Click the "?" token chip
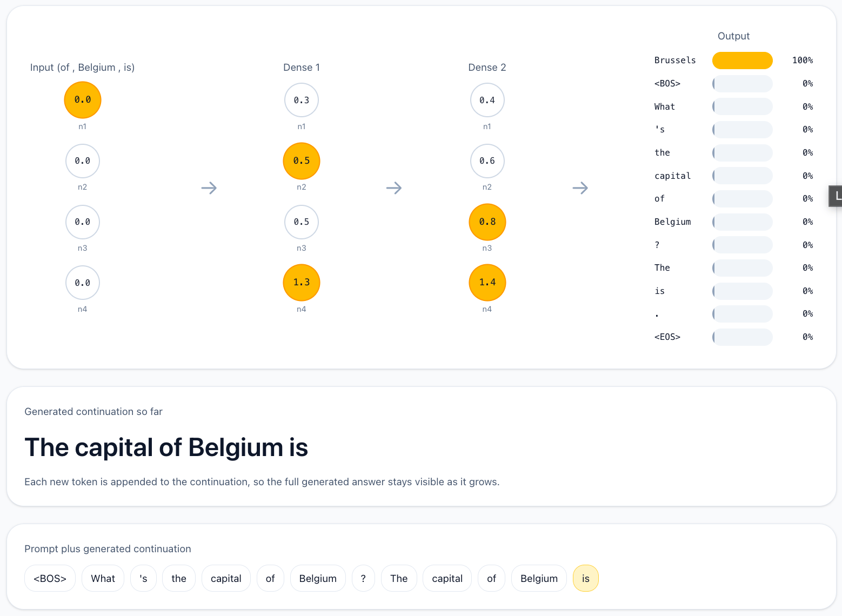 click(x=363, y=579)
